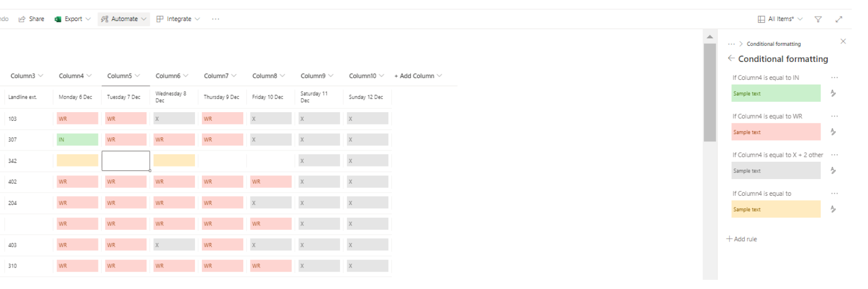Open the Automate menu
This screenshot has width=868, height=289.
[124, 19]
